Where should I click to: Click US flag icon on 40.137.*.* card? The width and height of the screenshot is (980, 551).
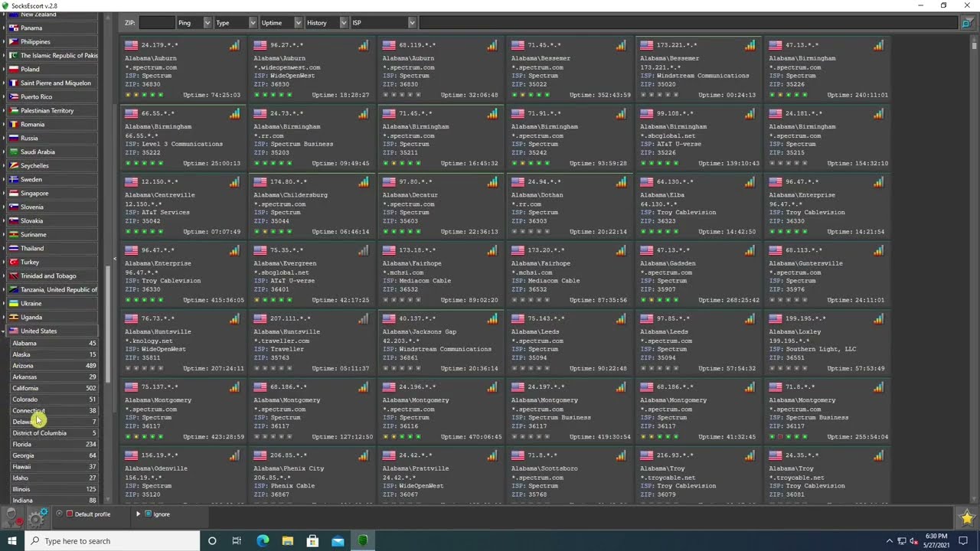(x=389, y=318)
